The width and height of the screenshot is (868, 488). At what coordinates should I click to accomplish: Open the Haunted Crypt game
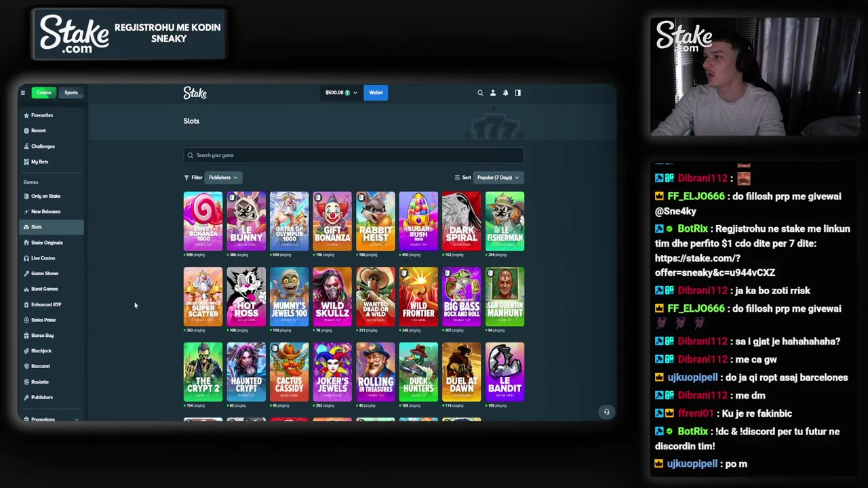[x=246, y=372]
